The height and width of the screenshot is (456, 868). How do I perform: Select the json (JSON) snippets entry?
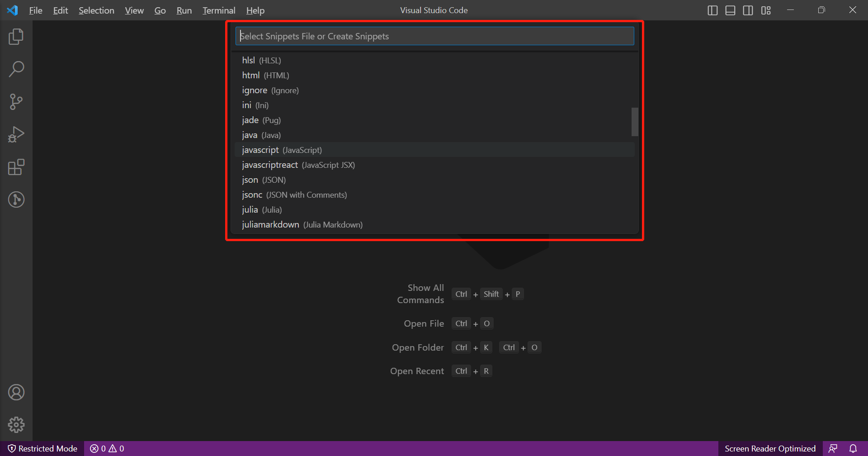click(x=434, y=180)
